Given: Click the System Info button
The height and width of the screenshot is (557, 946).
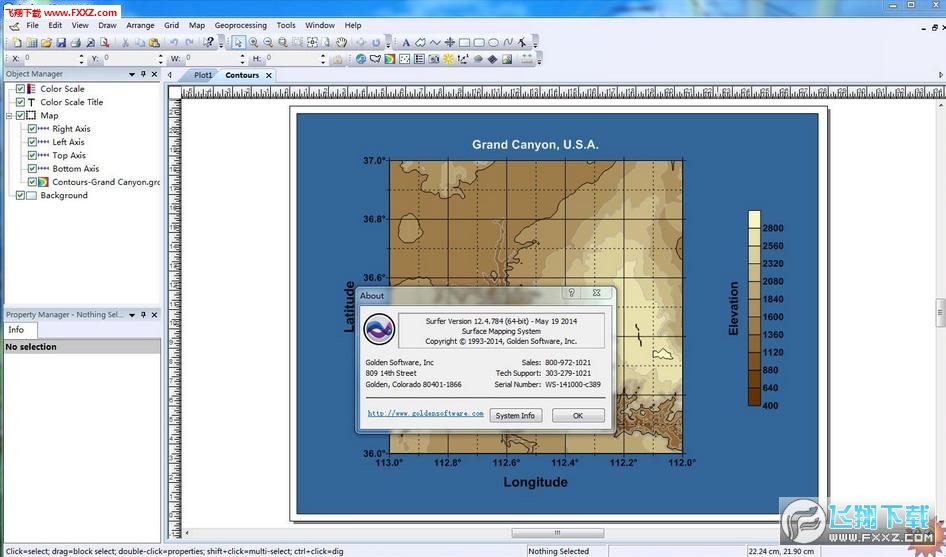Looking at the screenshot, I should (515, 416).
